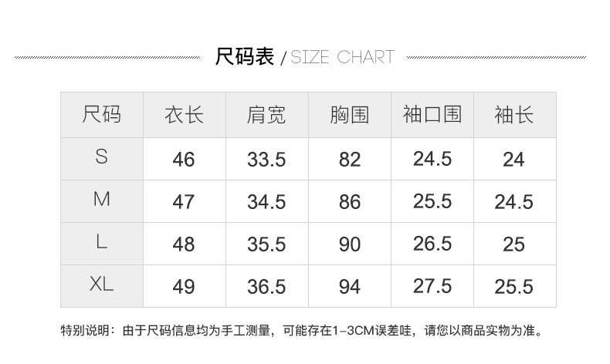Click 胸围 value 86 for size M
This screenshot has height=364, width=610.
[x=350, y=202]
